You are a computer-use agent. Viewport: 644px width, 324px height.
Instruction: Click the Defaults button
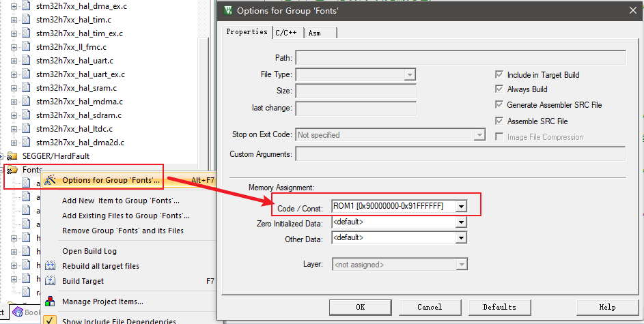[499, 307]
